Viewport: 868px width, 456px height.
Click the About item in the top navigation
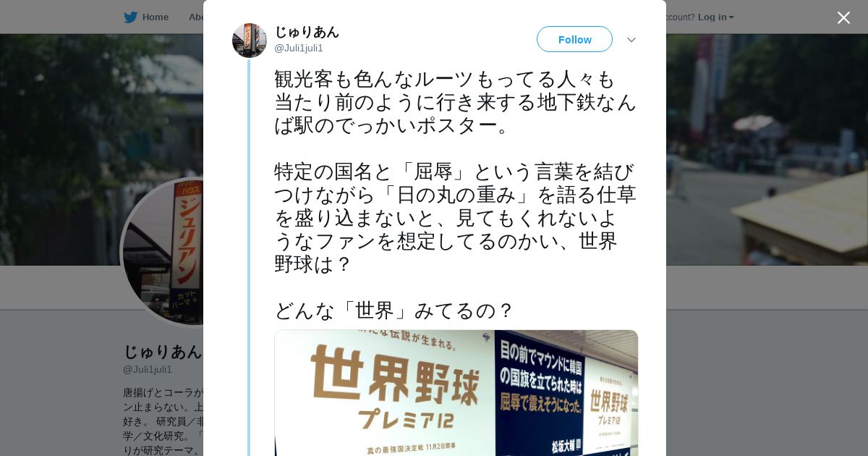coord(196,17)
